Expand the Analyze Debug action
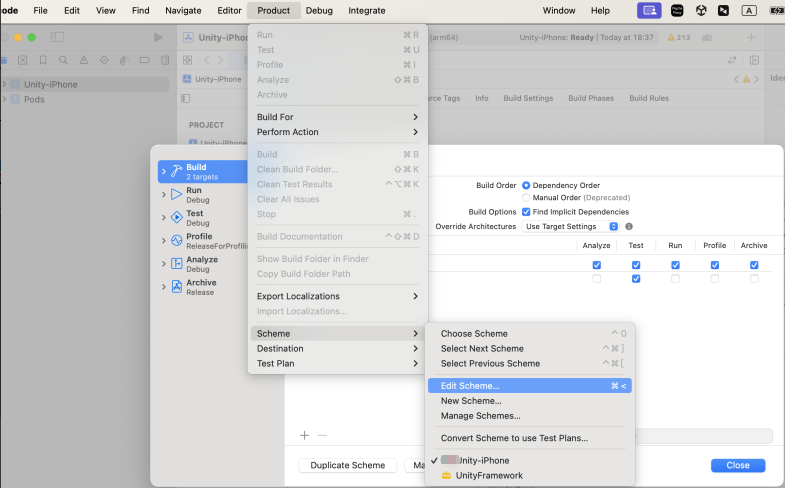Viewport: 785px width, 488px height. pos(164,264)
